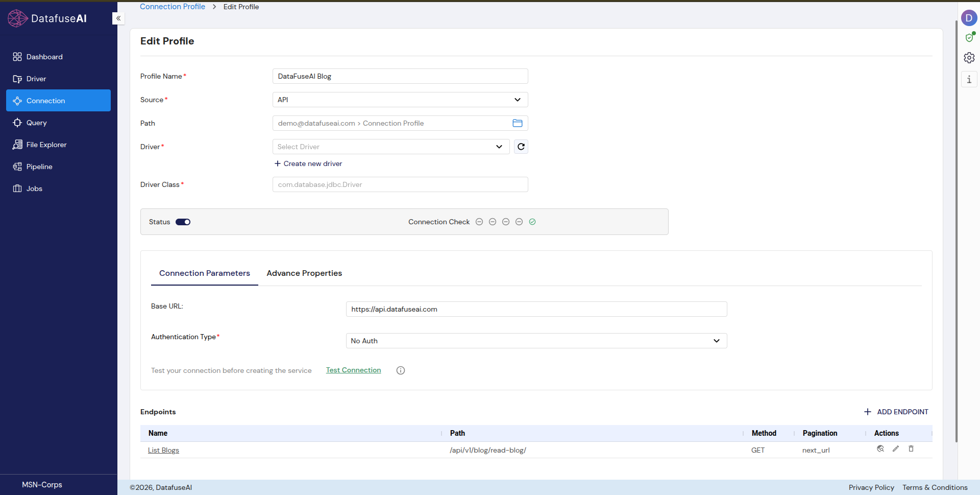This screenshot has width=980, height=495.
Task: Click the refresh drivers icon button
Action: point(521,147)
